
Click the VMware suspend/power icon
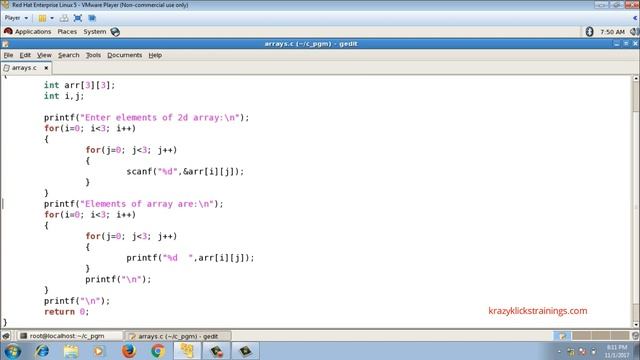42,18
